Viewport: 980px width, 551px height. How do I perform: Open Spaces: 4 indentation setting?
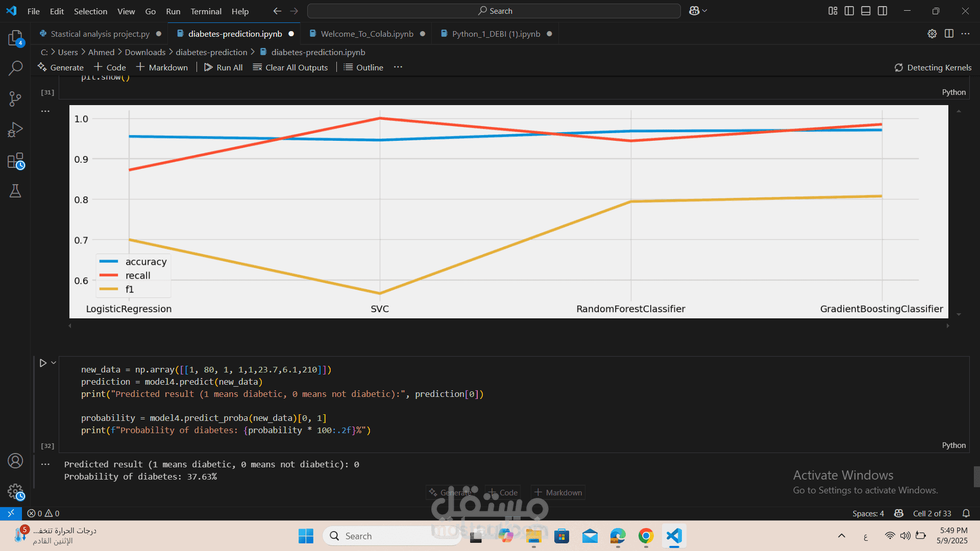pos(868,513)
